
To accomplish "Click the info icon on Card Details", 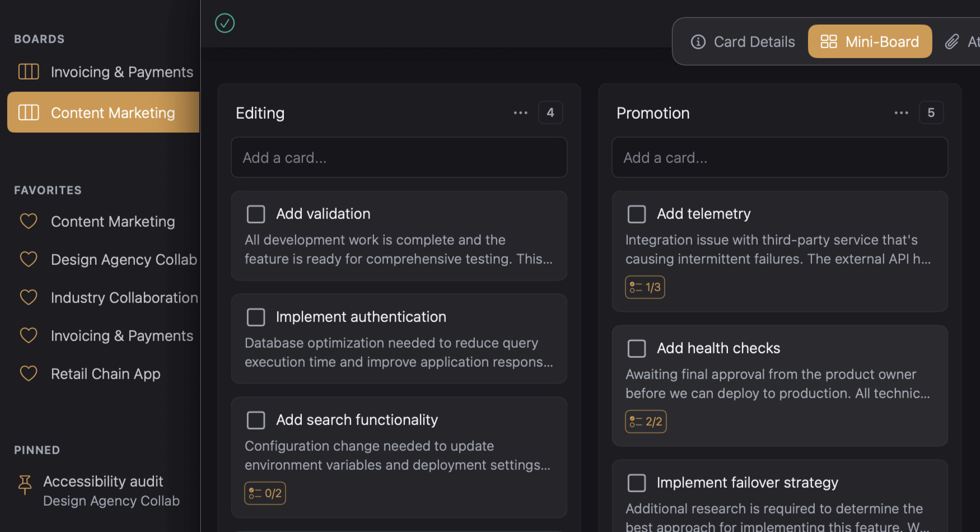I will click(x=698, y=41).
